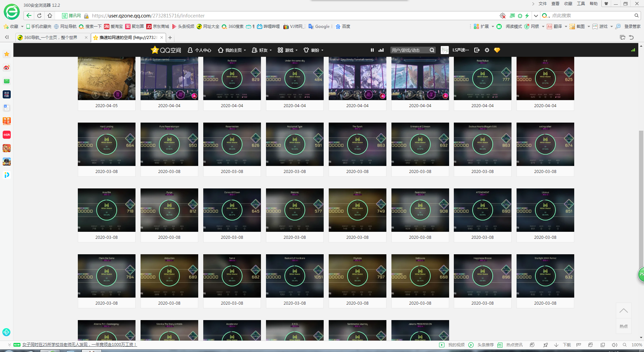Click the ad-block icon in address bar
The height and width of the screenshot is (352, 644).
(502, 16)
